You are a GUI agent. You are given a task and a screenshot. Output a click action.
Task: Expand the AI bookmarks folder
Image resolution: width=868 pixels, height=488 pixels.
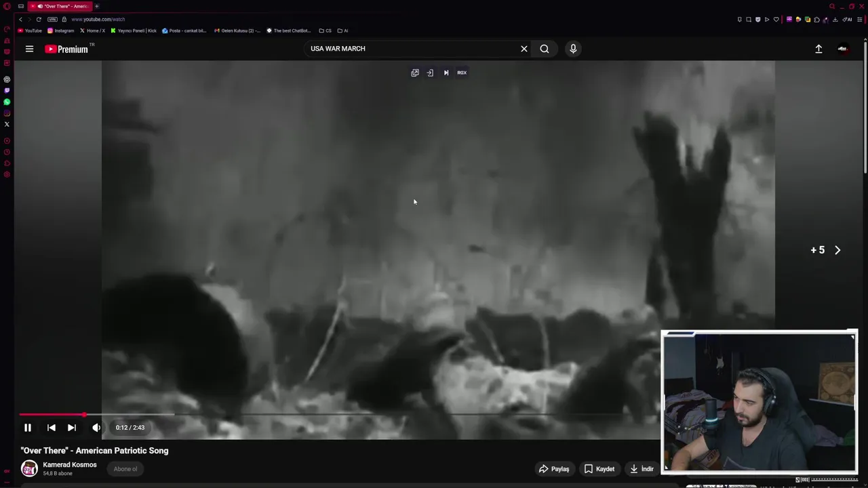[x=343, y=30]
